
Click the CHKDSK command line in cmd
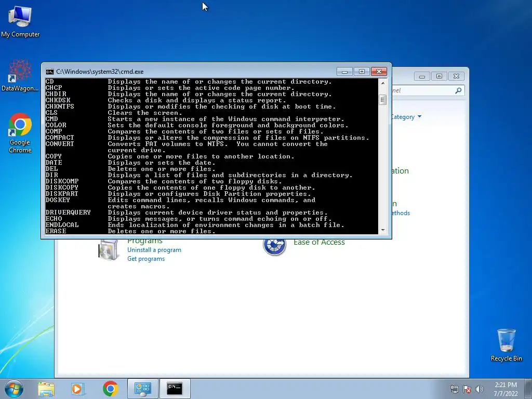166,100
